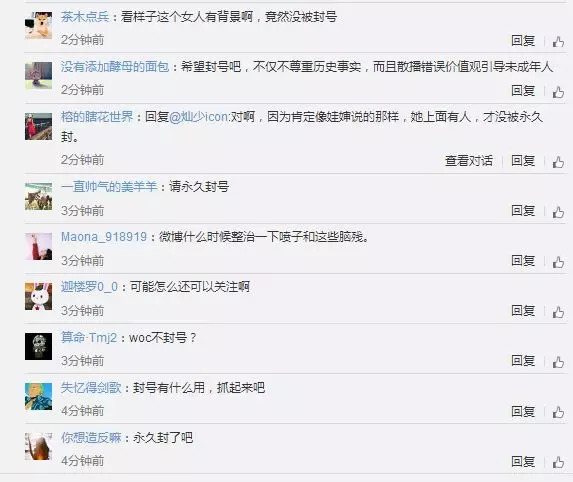Open user profile Maona_918919
The width and height of the screenshot is (573, 482).
(x=104, y=237)
